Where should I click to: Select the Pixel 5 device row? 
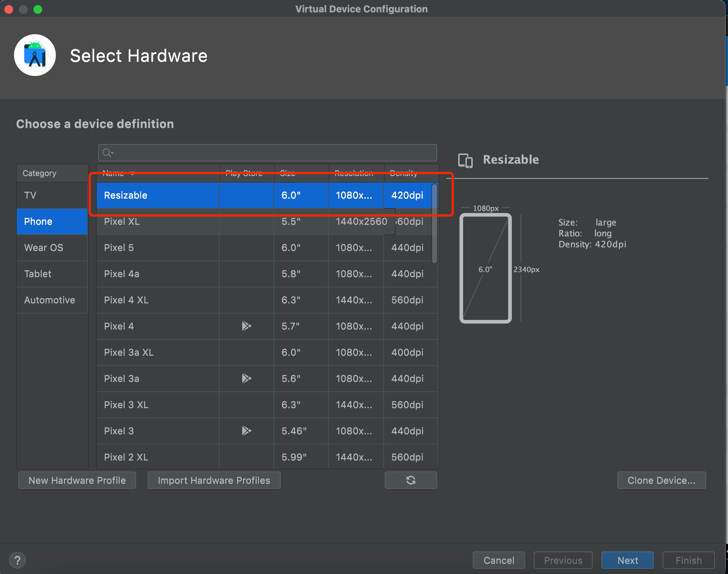[x=267, y=248]
